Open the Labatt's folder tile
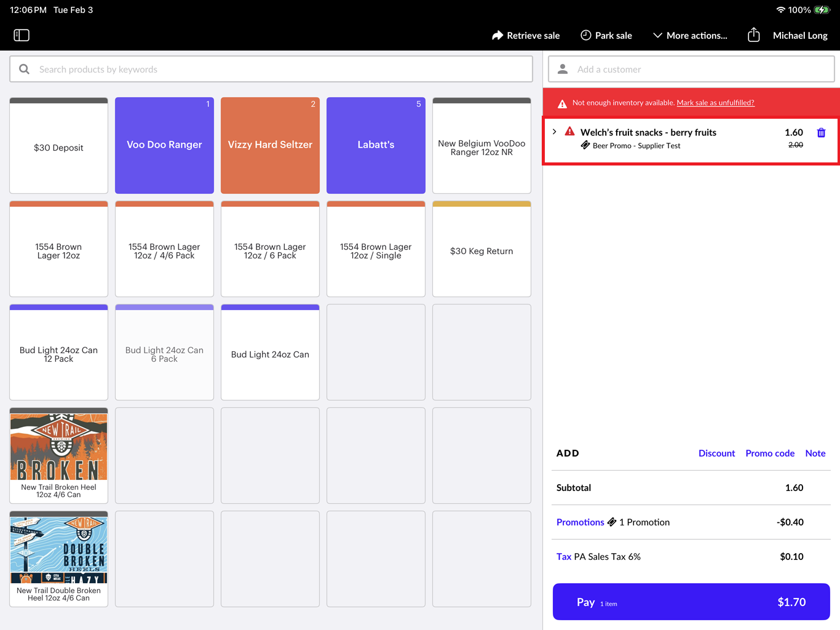Image resolution: width=840 pixels, height=630 pixels. (x=376, y=146)
